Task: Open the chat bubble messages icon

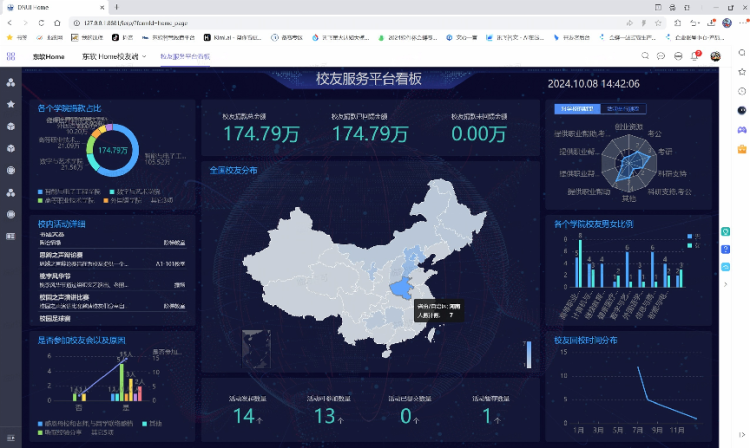Action: 661,56
